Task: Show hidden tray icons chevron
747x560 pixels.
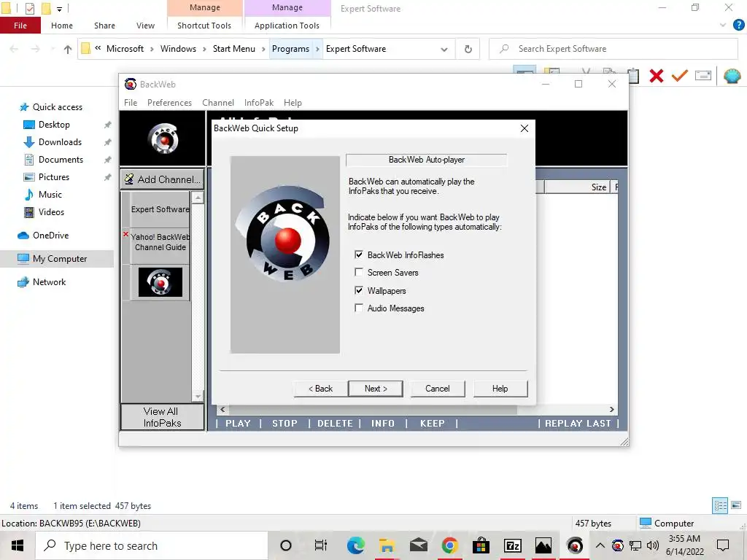Action: click(x=600, y=545)
